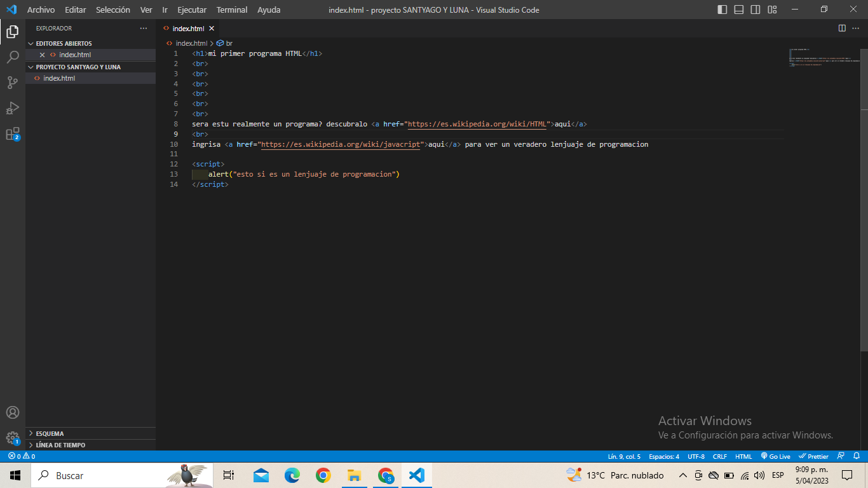Open the Archivo menu
Image resolution: width=868 pixels, height=488 pixels.
(41, 10)
